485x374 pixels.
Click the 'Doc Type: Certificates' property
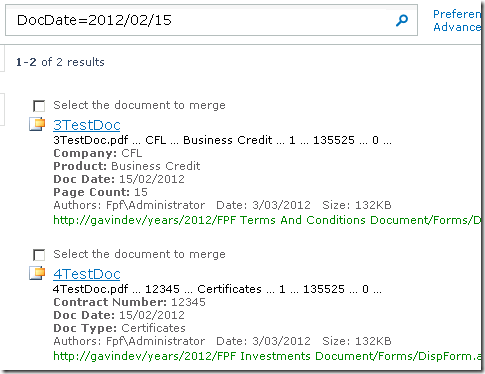[x=119, y=328]
